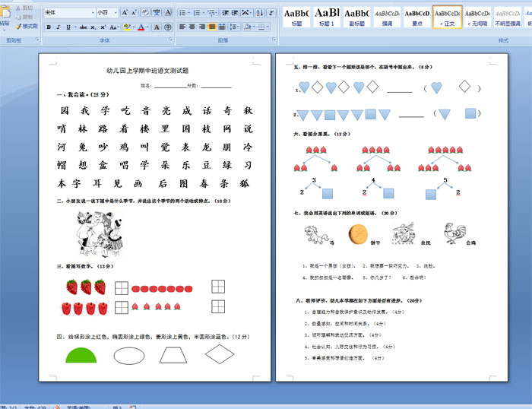Open the Paragraph (段落) dialog launcher
The height and width of the screenshot is (409, 532).
[274, 40]
